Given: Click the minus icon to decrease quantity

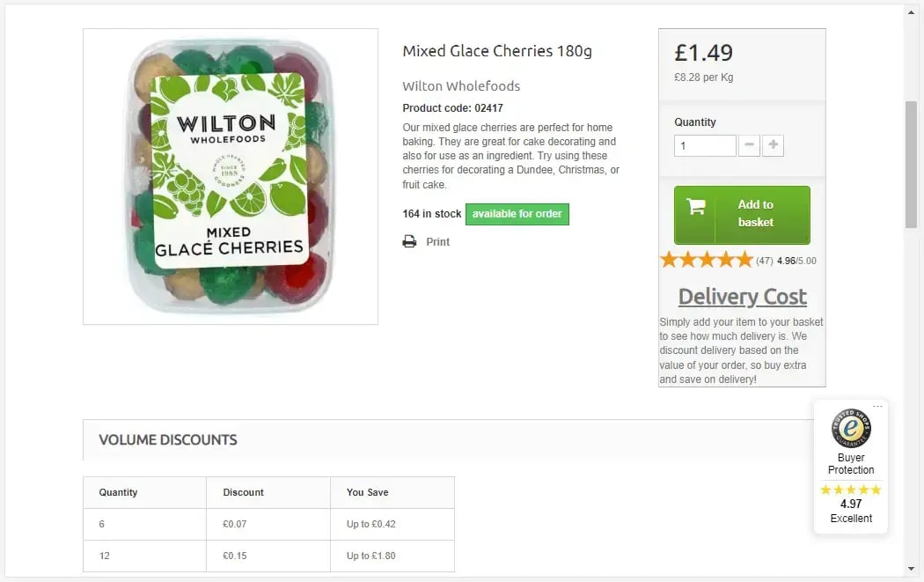Looking at the screenshot, I should pyautogui.click(x=749, y=145).
